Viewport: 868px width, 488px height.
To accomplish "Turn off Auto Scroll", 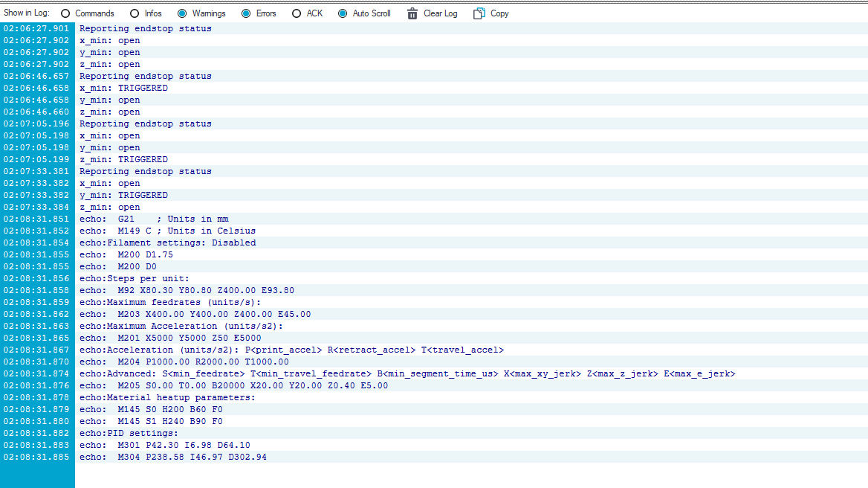I will point(343,13).
